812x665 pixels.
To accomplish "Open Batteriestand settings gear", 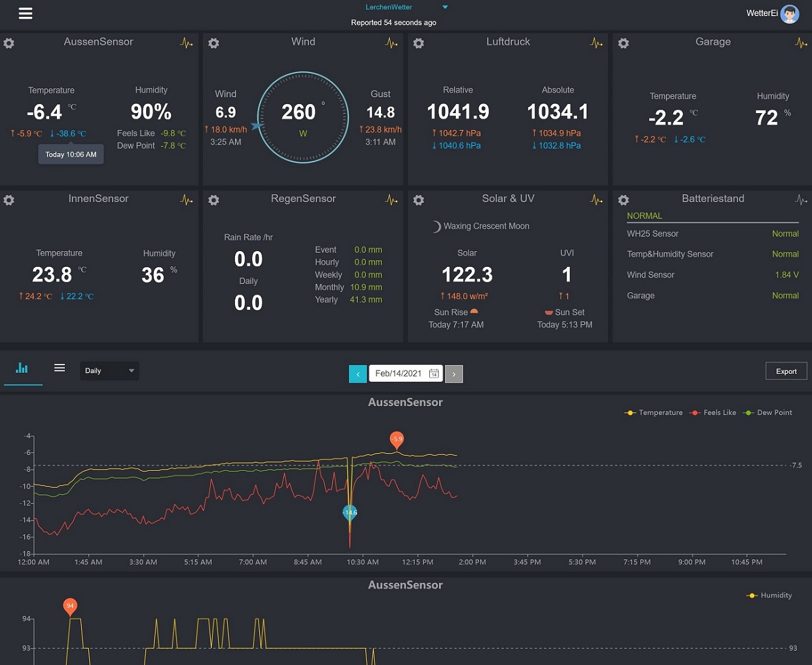I will [x=624, y=200].
